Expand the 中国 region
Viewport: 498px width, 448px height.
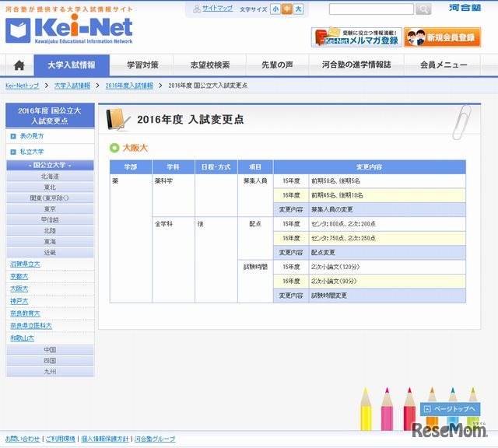pyautogui.click(x=50, y=350)
